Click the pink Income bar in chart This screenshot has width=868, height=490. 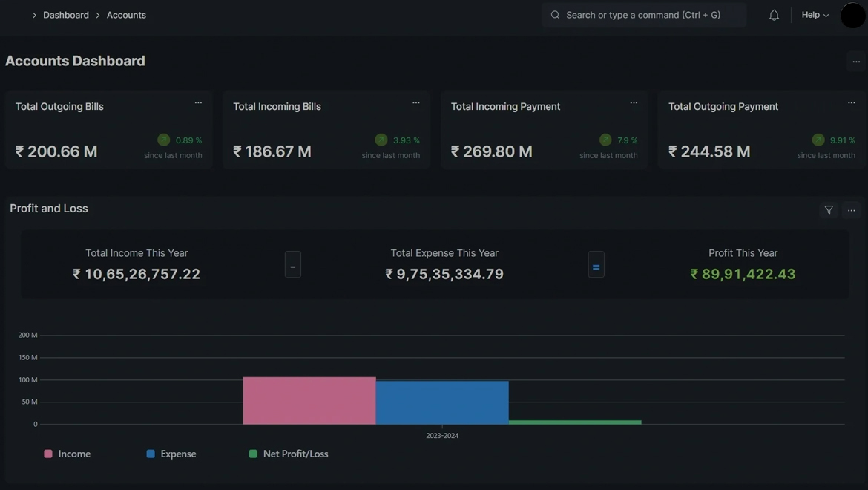tap(309, 401)
